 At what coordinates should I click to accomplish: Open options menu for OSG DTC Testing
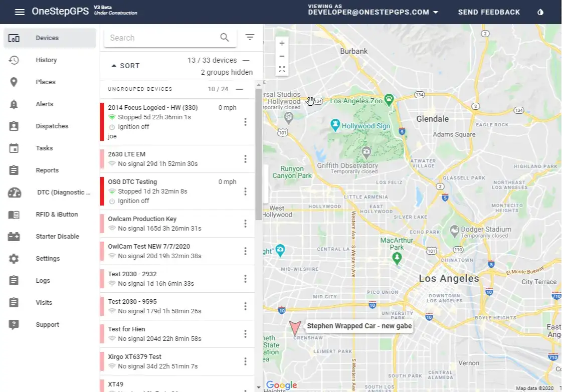245,191
